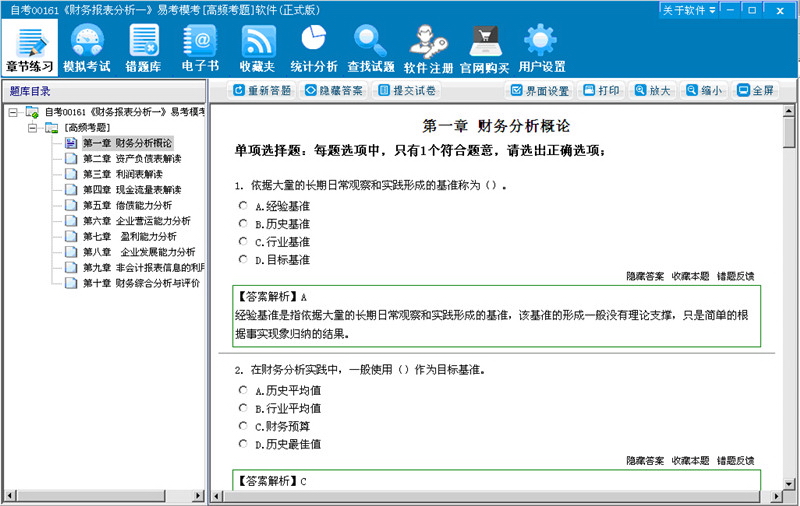
Task: Select chapter 第五章 偿债能力分析
Action: [128, 205]
